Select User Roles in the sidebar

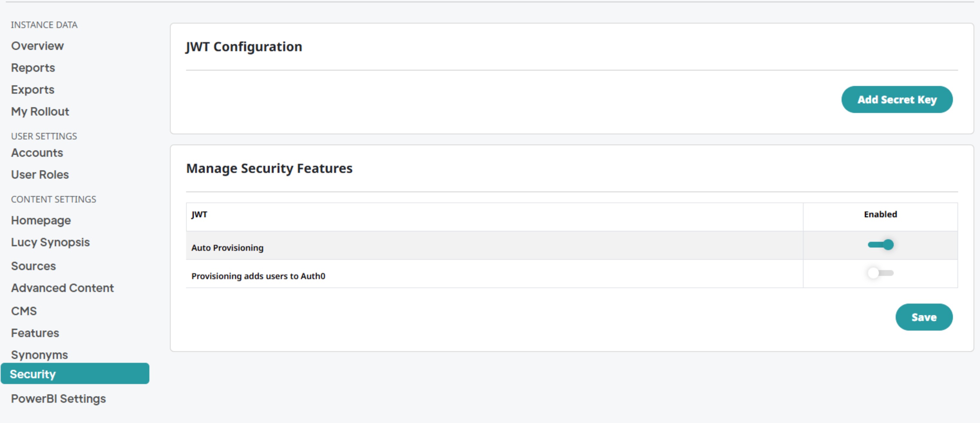pos(40,174)
